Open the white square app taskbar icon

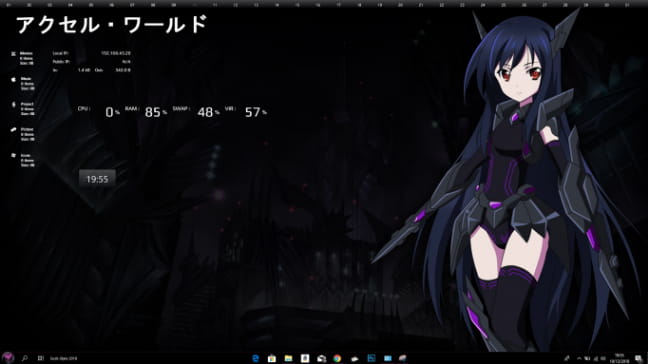tap(305, 358)
